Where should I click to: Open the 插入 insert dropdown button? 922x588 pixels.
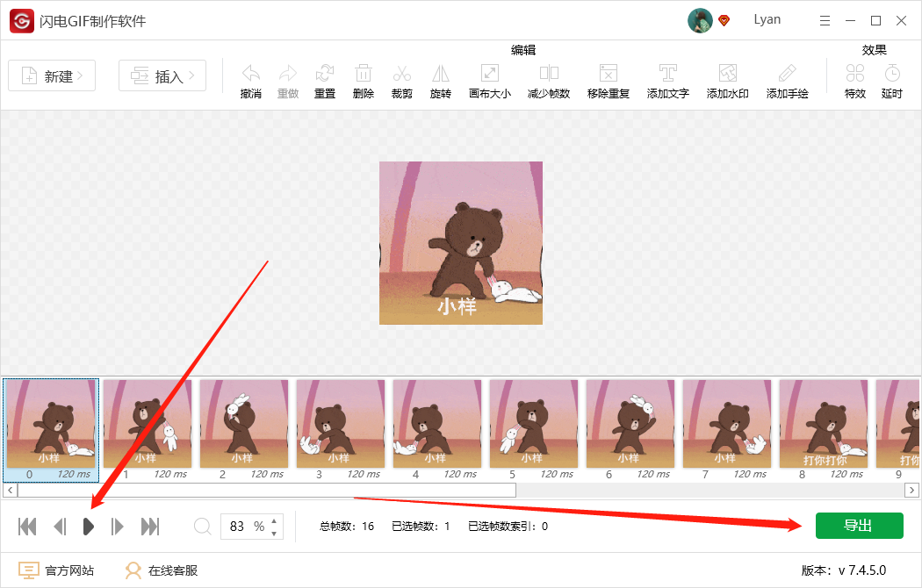[162, 75]
